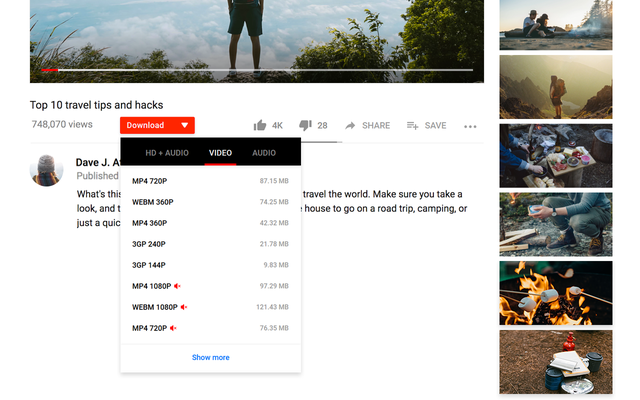Choose MP4 360P download option
This screenshot has height=400, width=640.
[x=211, y=223]
